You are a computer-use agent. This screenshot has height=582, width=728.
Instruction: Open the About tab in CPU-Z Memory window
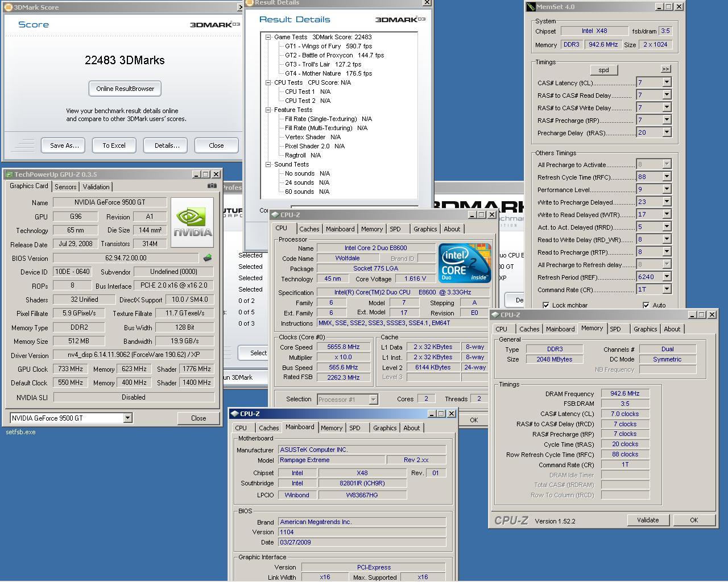coord(672,329)
